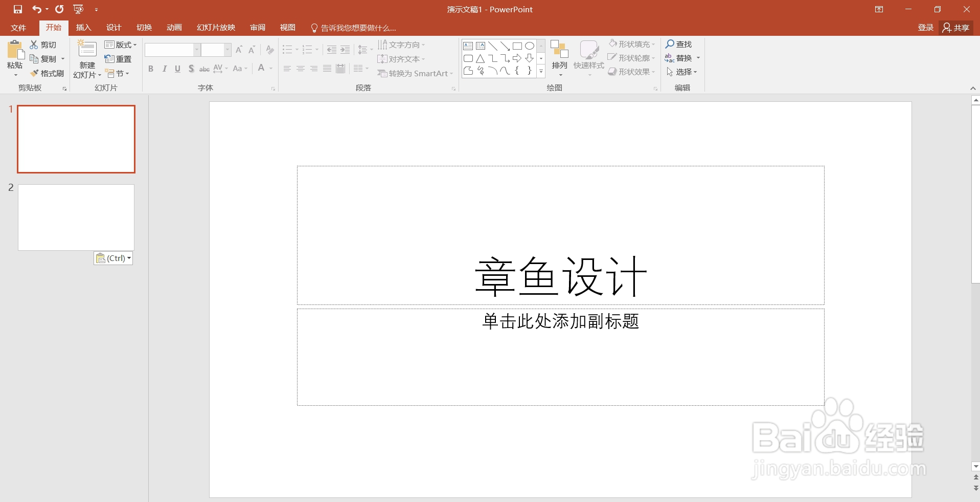Open the File (文件) tab

coord(18,28)
